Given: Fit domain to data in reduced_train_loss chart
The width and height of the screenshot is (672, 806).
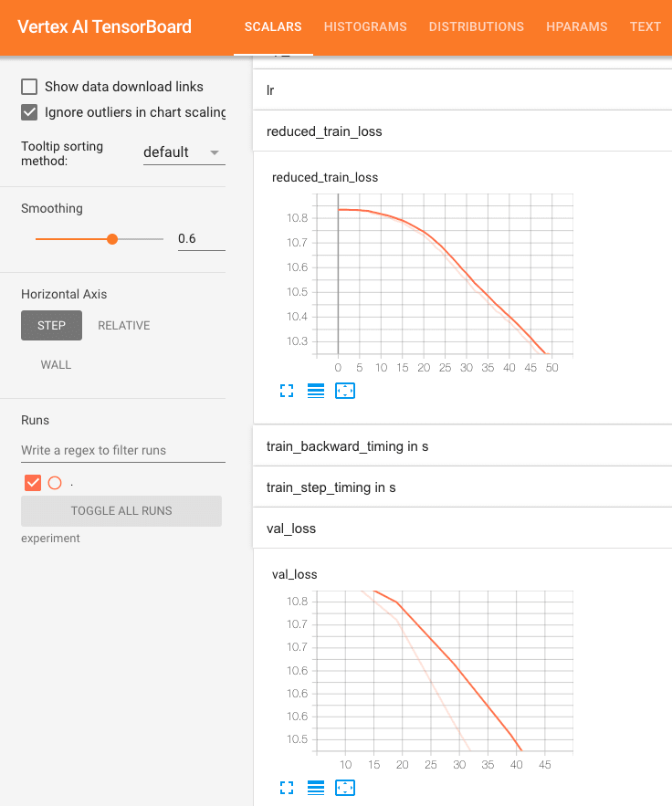Looking at the screenshot, I should tap(345, 391).
